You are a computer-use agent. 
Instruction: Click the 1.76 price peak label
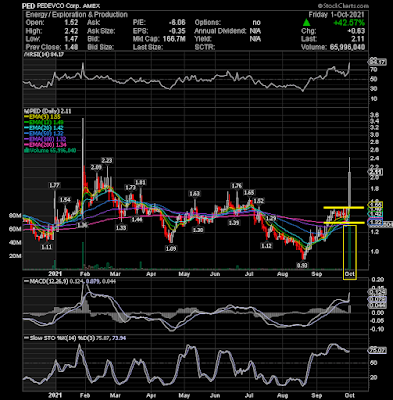point(236,186)
